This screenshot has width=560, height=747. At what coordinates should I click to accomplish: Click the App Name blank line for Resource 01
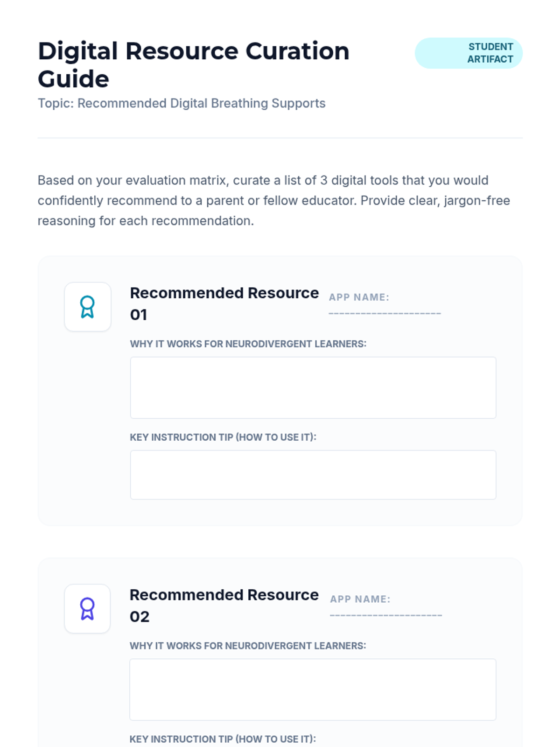[385, 313]
